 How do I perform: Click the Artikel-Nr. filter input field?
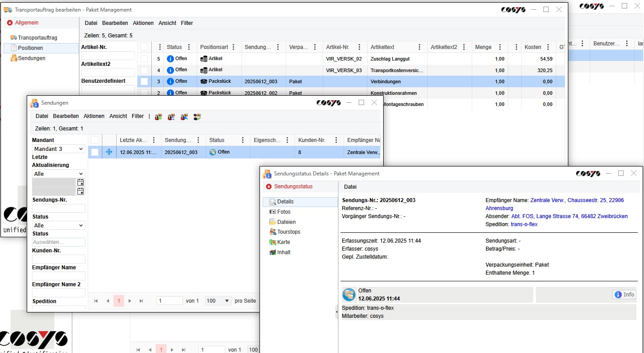(108, 56)
